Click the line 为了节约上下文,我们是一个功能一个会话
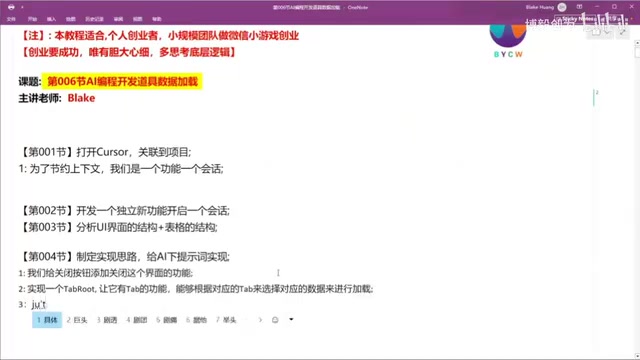Image resolution: width=640 pixels, height=360 pixels. 121,169
